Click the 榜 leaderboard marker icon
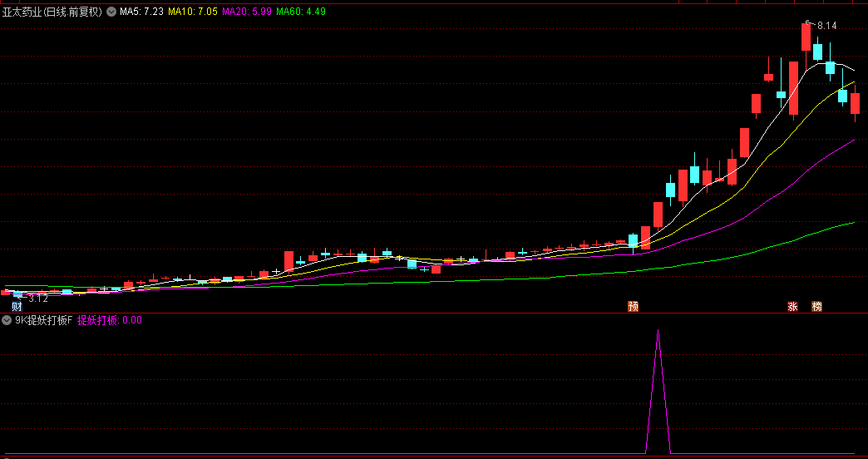 click(x=816, y=306)
